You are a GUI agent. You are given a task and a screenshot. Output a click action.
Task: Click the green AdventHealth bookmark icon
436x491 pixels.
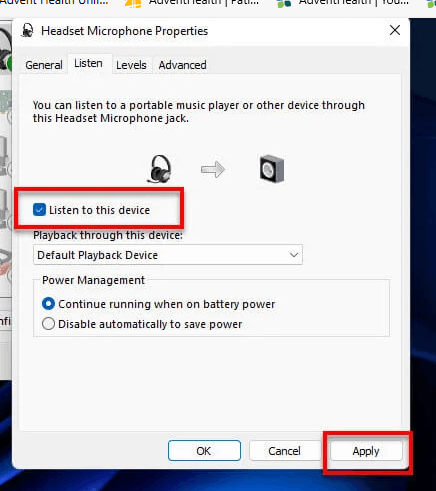(284, 3)
